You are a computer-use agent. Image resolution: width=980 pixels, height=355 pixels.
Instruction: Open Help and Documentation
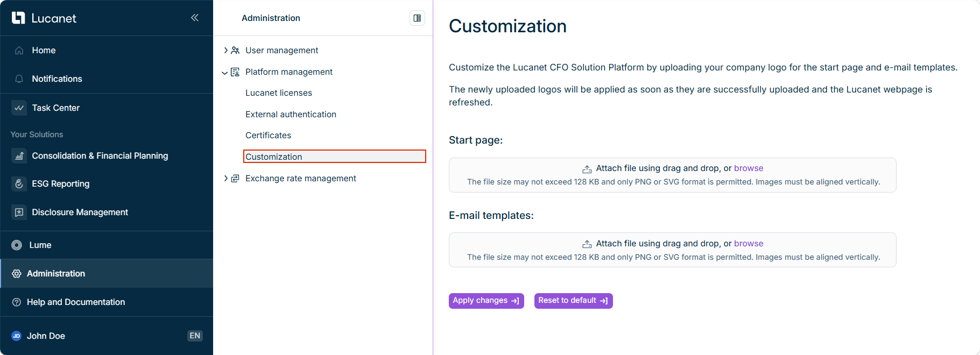point(107,302)
